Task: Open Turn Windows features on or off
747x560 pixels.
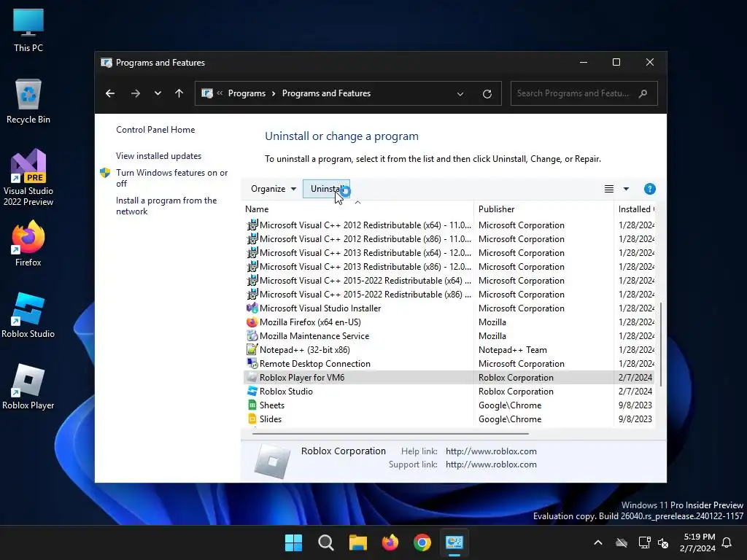Action: point(171,178)
